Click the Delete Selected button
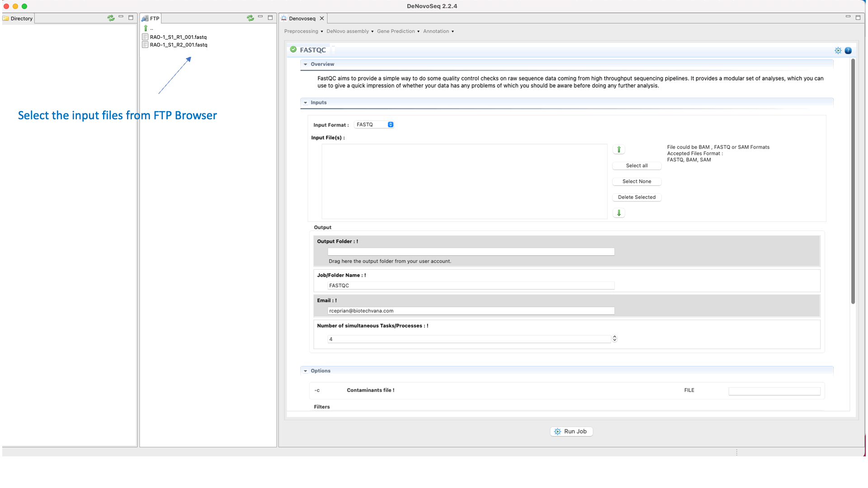868x488 pixels. tap(637, 197)
